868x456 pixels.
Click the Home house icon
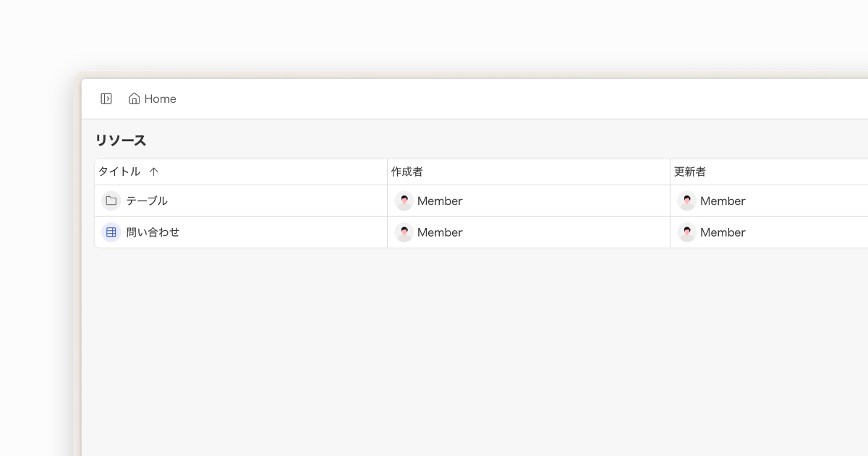click(x=134, y=98)
